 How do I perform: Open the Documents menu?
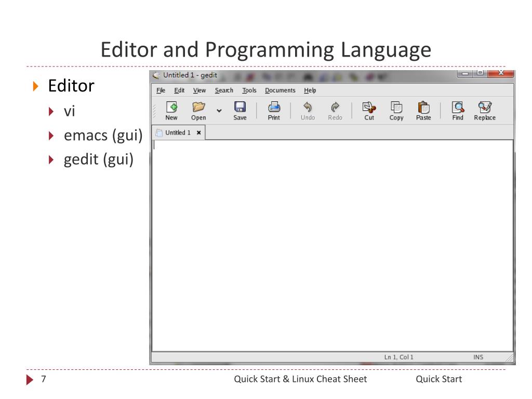pyautogui.click(x=280, y=90)
